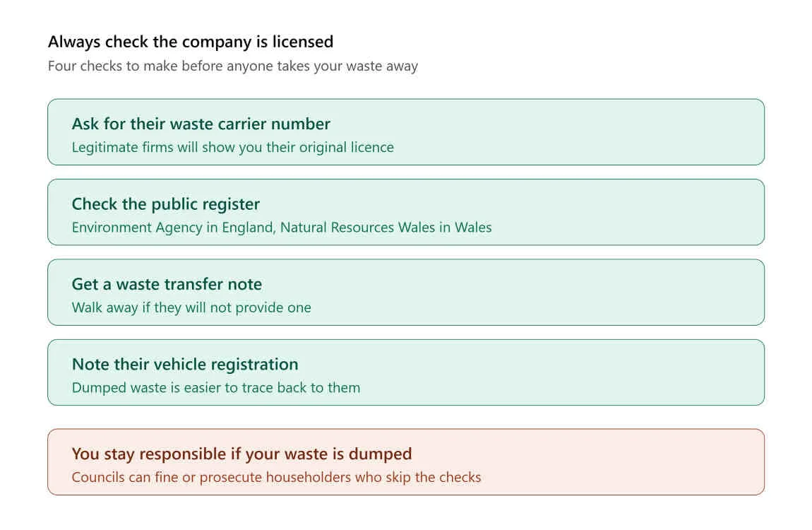The height and width of the screenshot is (530, 812).
Task: Open the 'Ask for their waste carrier number' title
Action: [201, 124]
